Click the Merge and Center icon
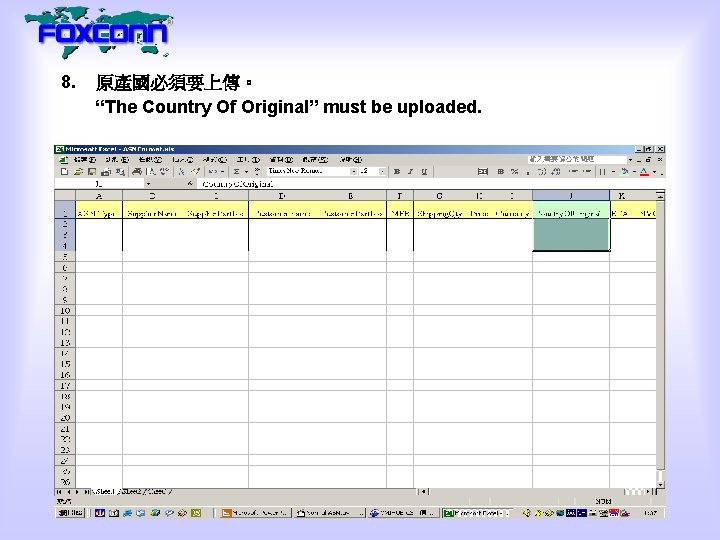720x540 pixels. 483,172
